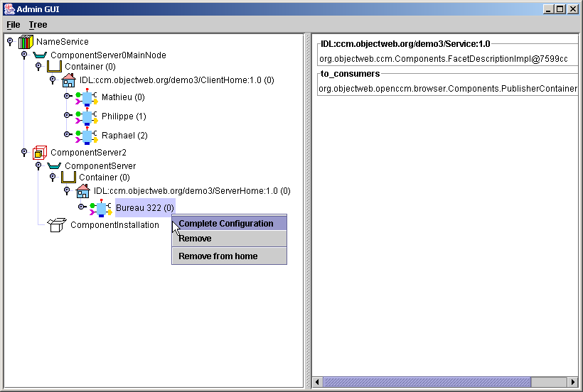583x392 pixels.
Task: Select Philippe (1) in the tree
Action: pos(124,116)
